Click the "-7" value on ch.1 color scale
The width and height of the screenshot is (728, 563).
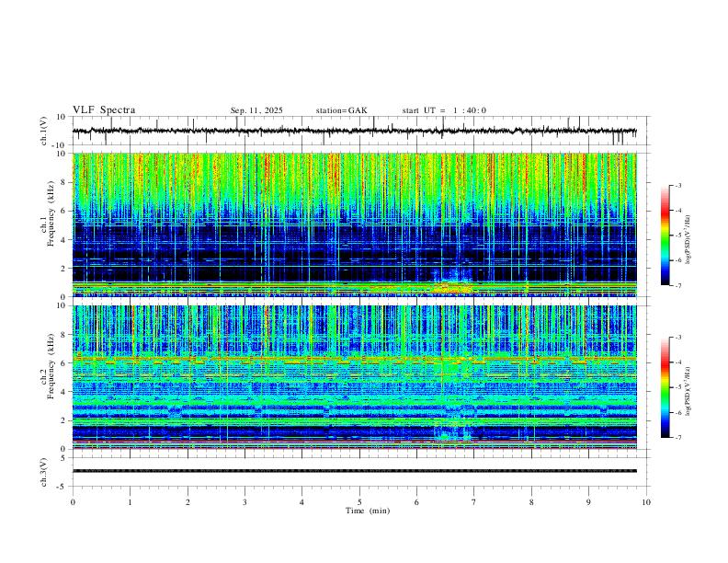(x=677, y=285)
